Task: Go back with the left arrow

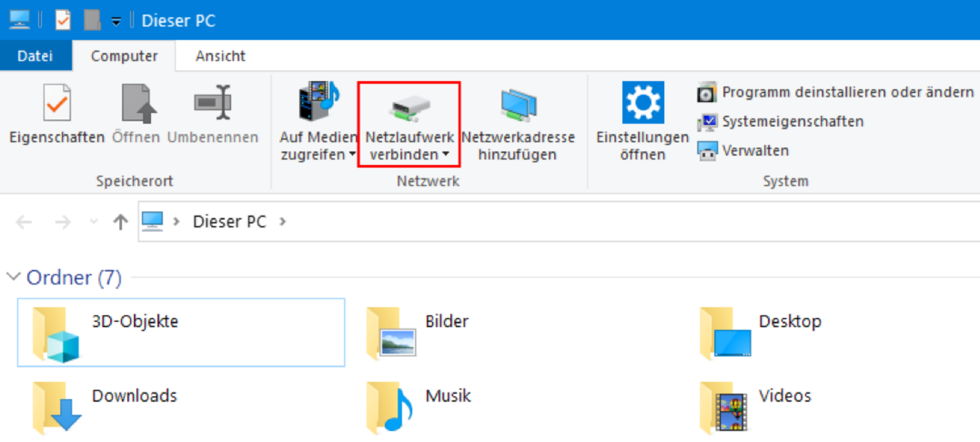Action: (24, 222)
